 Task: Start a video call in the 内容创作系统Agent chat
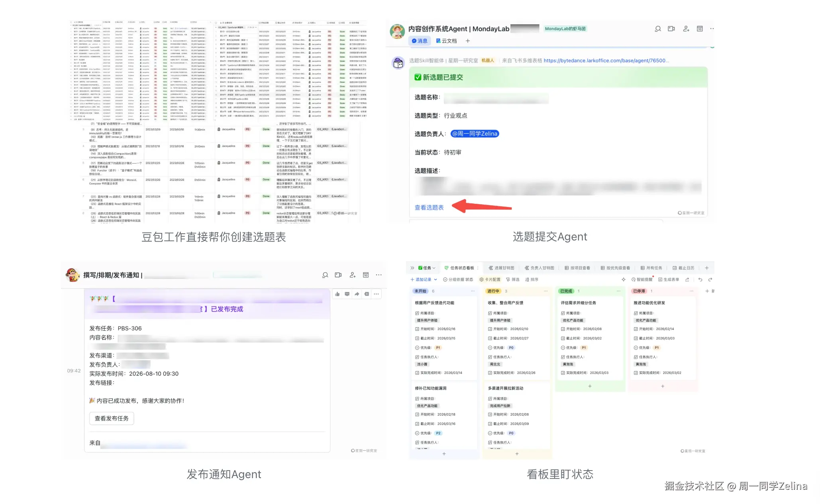(671, 29)
